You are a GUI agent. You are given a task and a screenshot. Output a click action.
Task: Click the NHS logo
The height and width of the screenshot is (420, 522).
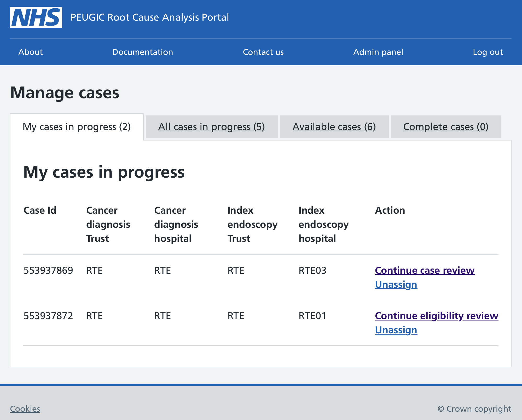tap(36, 17)
